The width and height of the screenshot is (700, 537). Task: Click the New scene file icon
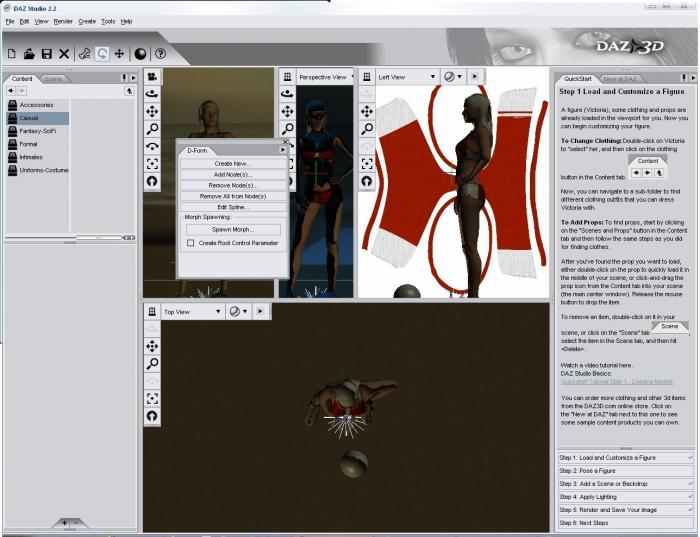pos(12,54)
